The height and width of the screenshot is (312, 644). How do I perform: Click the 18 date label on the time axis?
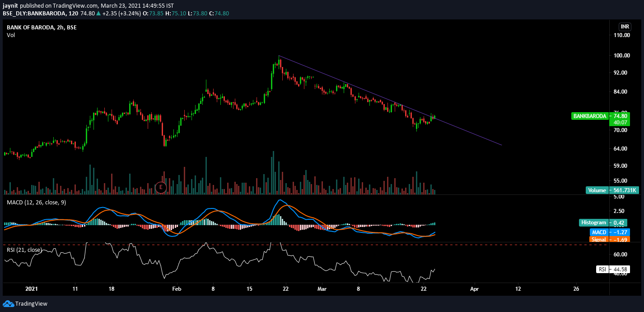pos(112,288)
